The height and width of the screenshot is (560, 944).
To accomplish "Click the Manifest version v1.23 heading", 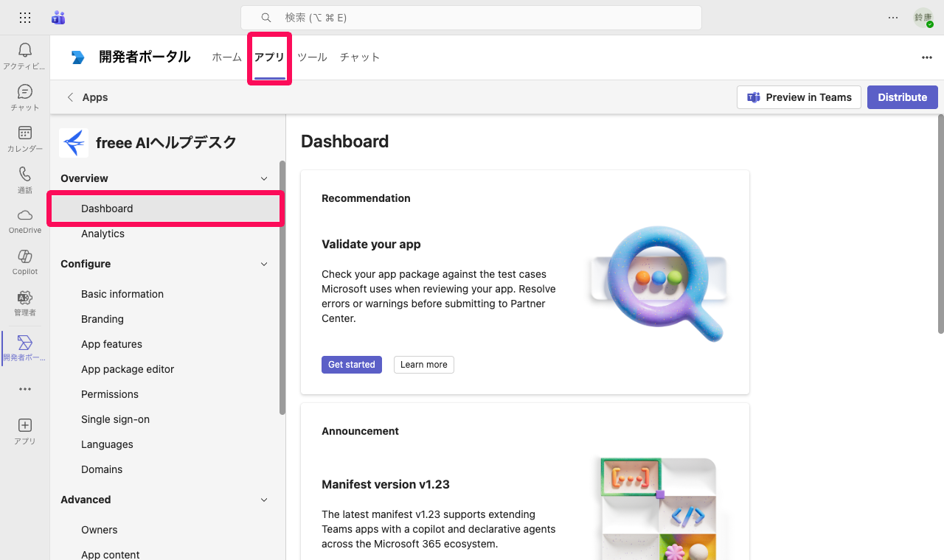I will point(386,484).
